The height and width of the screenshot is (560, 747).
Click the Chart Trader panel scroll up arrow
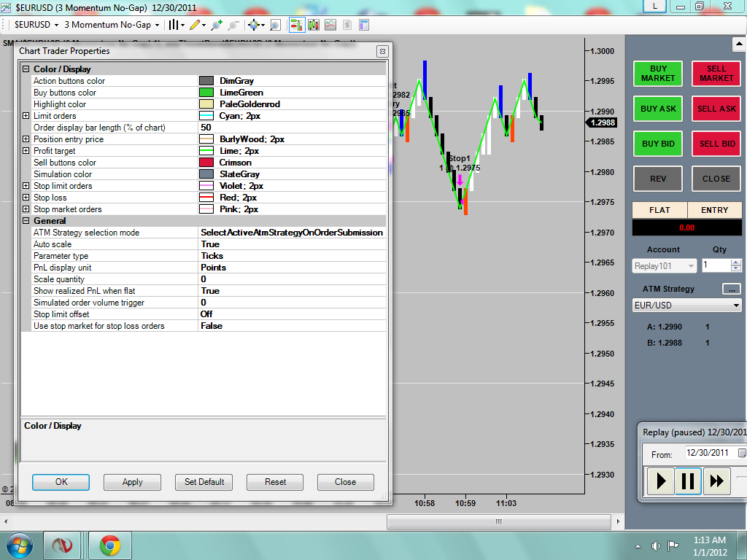point(738,44)
